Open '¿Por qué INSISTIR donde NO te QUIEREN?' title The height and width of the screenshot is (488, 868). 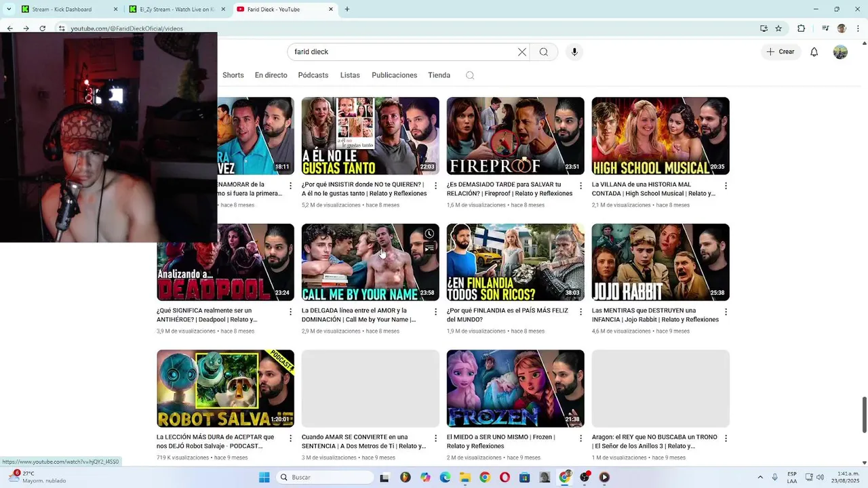tap(364, 189)
